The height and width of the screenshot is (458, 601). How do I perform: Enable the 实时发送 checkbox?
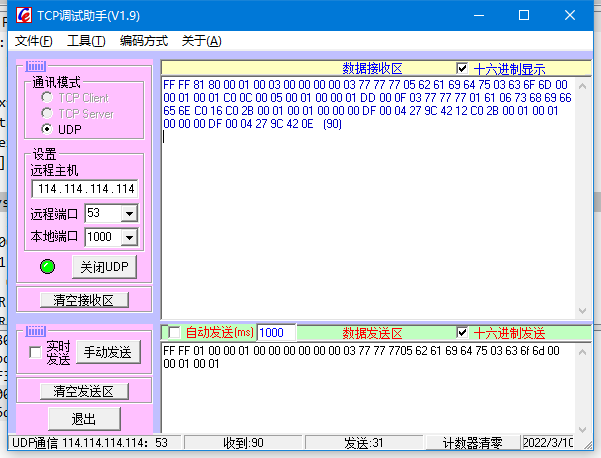point(35,352)
